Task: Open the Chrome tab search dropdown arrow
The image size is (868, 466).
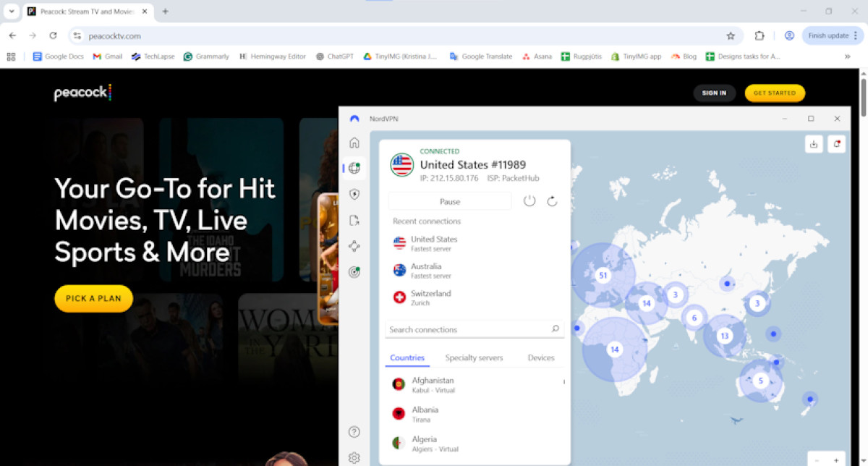Action: point(12,12)
